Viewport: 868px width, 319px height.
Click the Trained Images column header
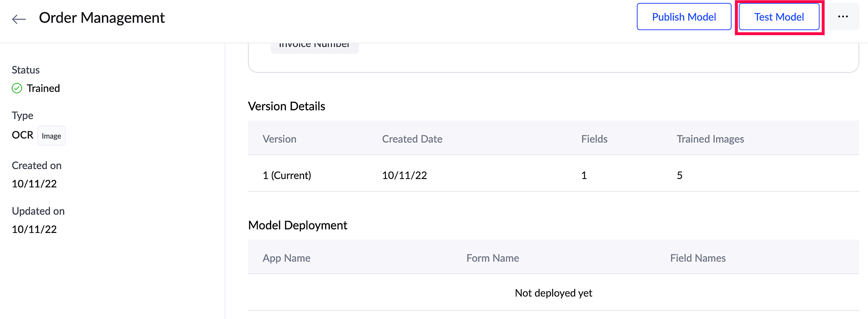coord(710,139)
